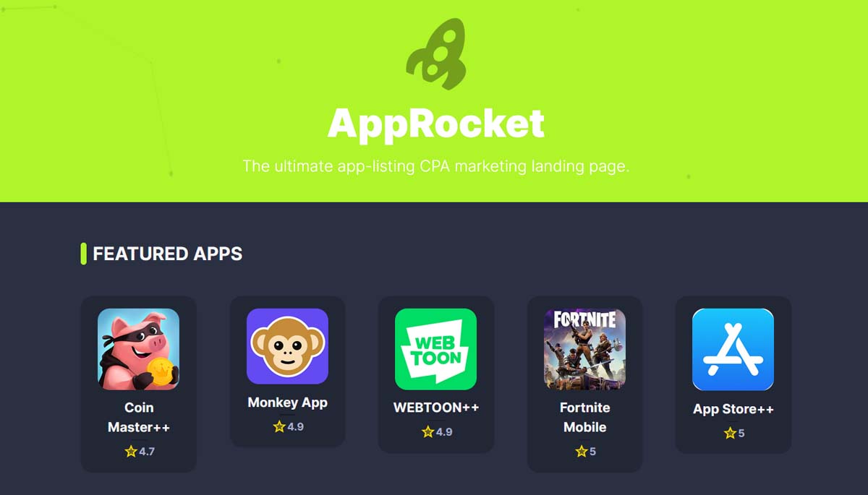Image resolution: width=868 pixels, height=495 pixels.
Task: Select the WEBTOON++ app name
Action: (x=436, y=408)
